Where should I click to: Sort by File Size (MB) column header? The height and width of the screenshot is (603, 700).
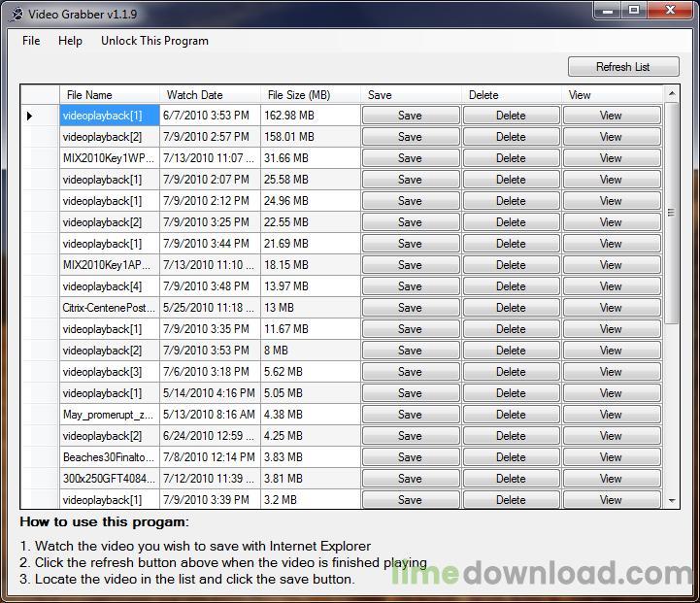click(311, 95)
